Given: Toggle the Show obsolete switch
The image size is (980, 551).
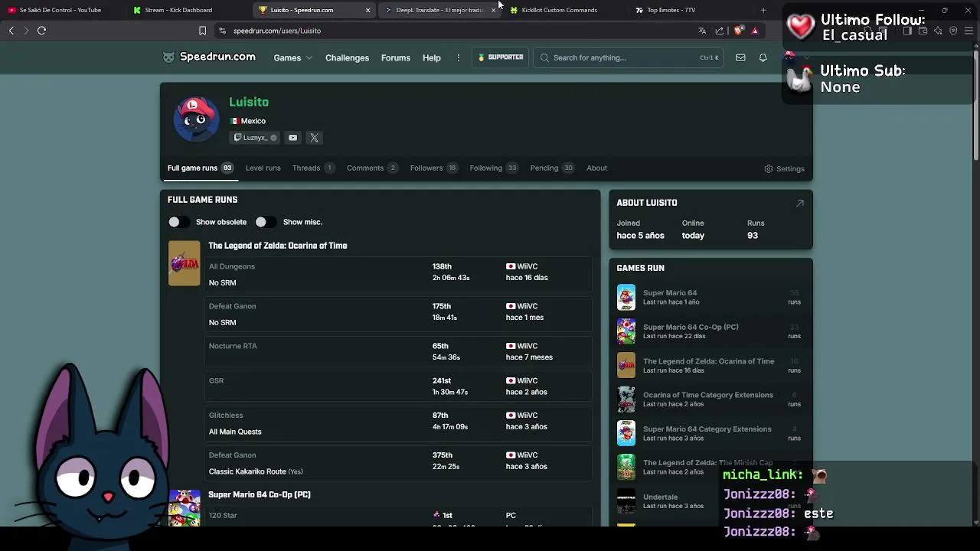Looking at the screenshot, I should pyautogui.click(x=178, y=222).
